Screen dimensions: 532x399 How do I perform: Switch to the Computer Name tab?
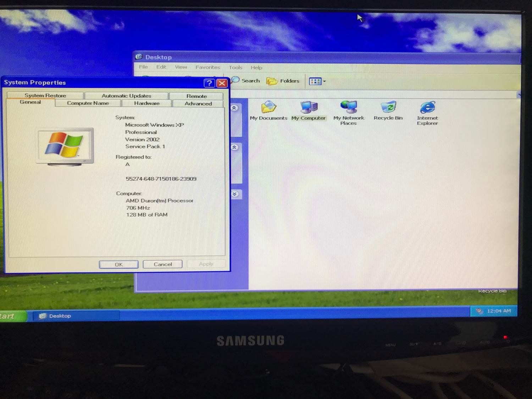point(88,103)
